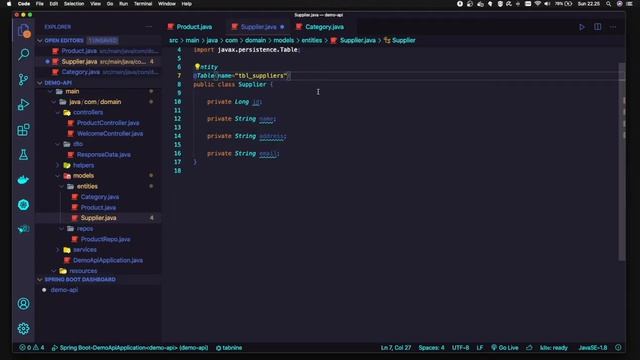Collapse the models folder
The height and width of the screenshot is (360, 640).
(x=58, y=176)
